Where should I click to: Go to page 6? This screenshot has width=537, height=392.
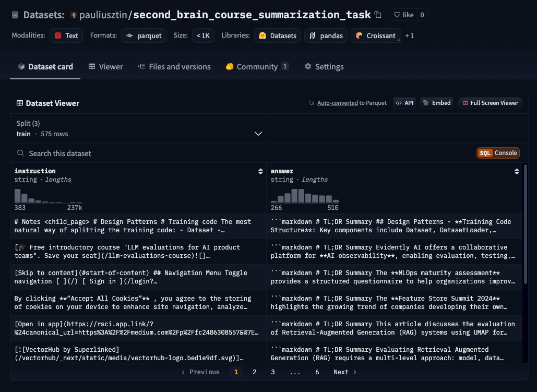317,372
